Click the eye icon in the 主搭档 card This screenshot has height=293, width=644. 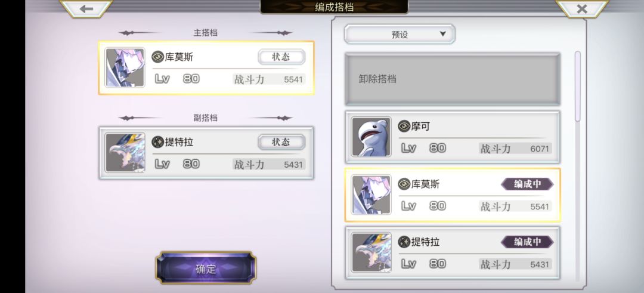[157, 57]
